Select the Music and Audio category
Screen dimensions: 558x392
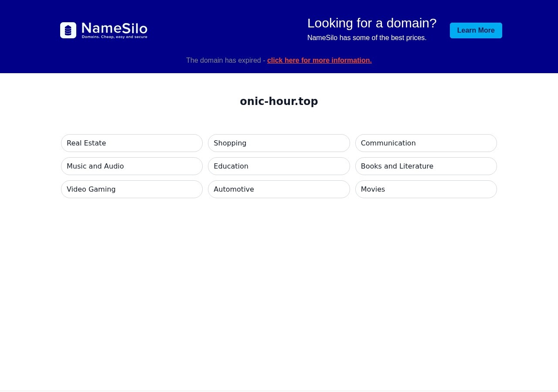point(132,166)
